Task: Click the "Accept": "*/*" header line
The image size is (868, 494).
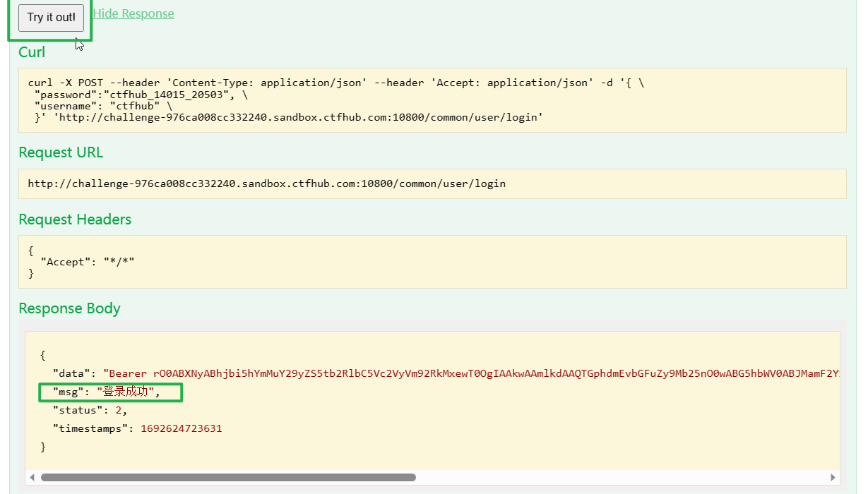Action: [87, 262]
